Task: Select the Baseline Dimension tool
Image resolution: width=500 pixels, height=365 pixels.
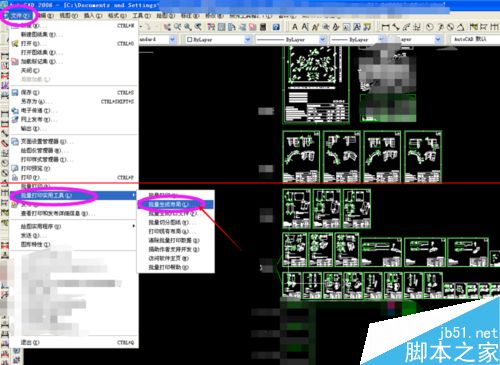Action: (x=484, y=27)
